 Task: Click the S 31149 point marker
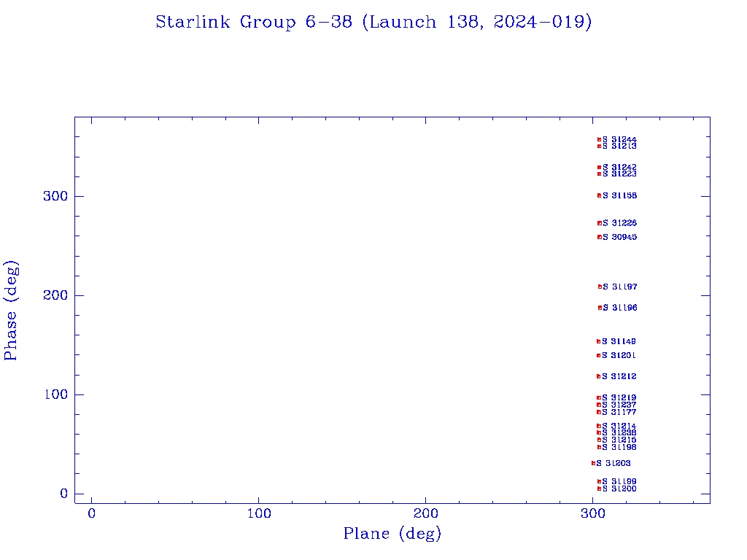point(598,341)
